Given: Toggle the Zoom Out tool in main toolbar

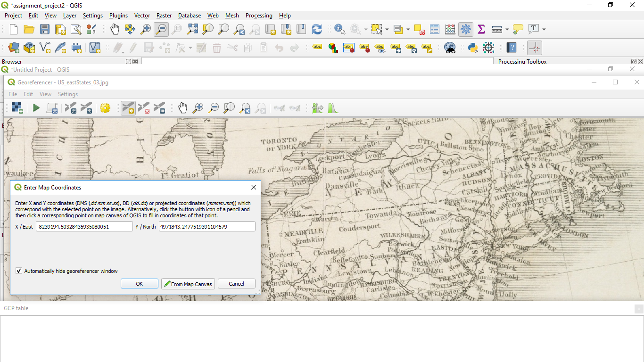Looking at the screenshot, I should pos(161,29).
